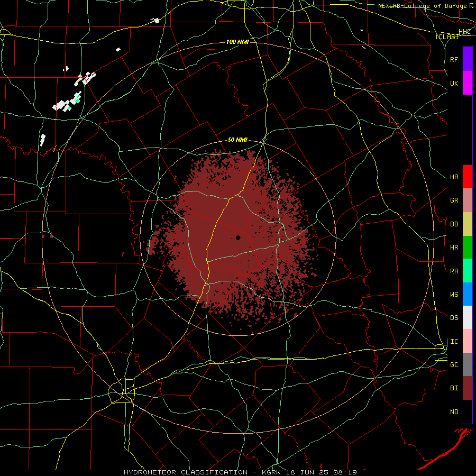Click the UK legend label
The width and height of the screenshot is (476, 476).
[454, 83]
